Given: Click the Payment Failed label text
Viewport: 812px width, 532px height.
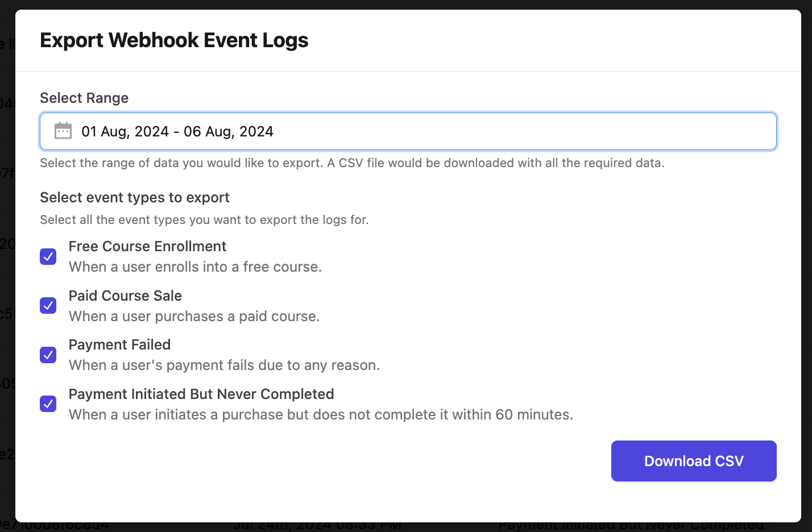Looking at the screenshot, I should point(119,344).
